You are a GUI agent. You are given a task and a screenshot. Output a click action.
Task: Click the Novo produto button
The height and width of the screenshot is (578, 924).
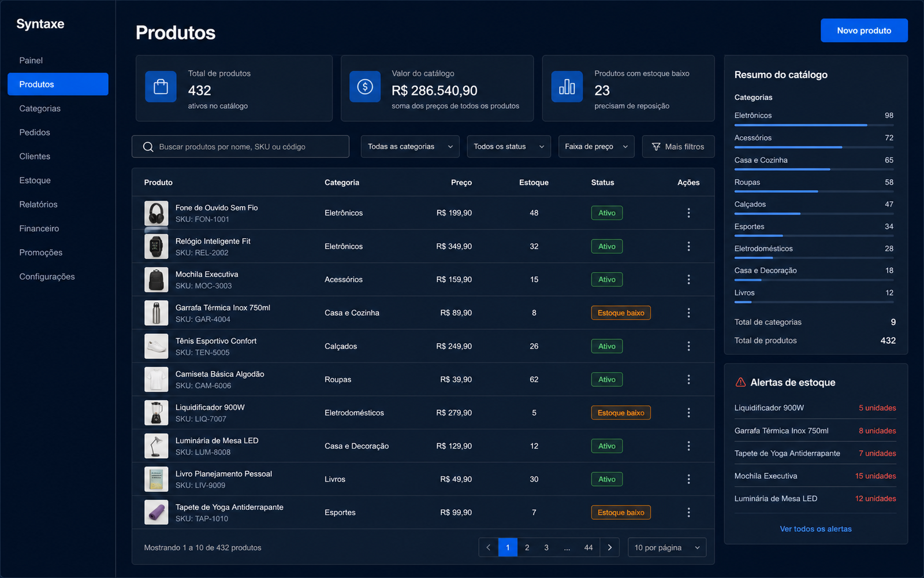point(864,31)
